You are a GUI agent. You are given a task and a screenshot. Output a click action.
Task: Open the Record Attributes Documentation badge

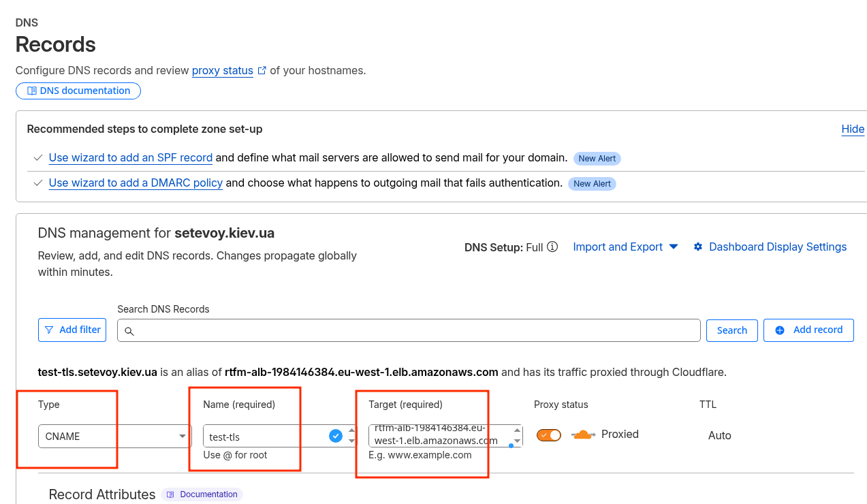[x=202, y=494]
